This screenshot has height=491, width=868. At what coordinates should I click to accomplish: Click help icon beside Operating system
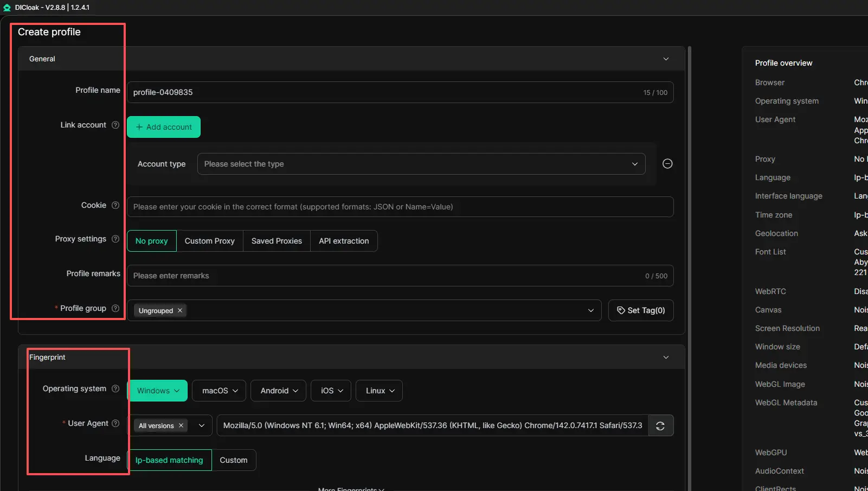115,388
